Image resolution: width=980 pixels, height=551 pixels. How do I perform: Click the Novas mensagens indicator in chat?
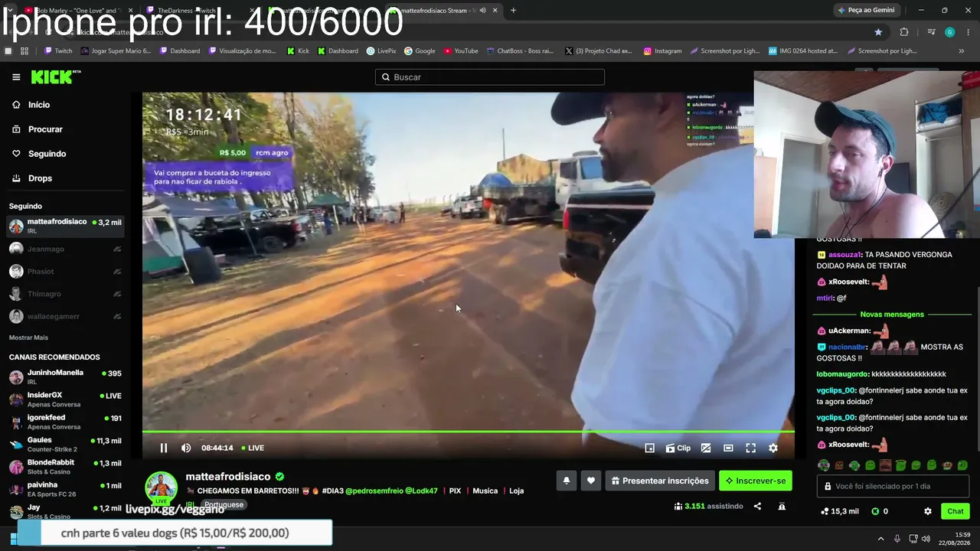[892, 315]
